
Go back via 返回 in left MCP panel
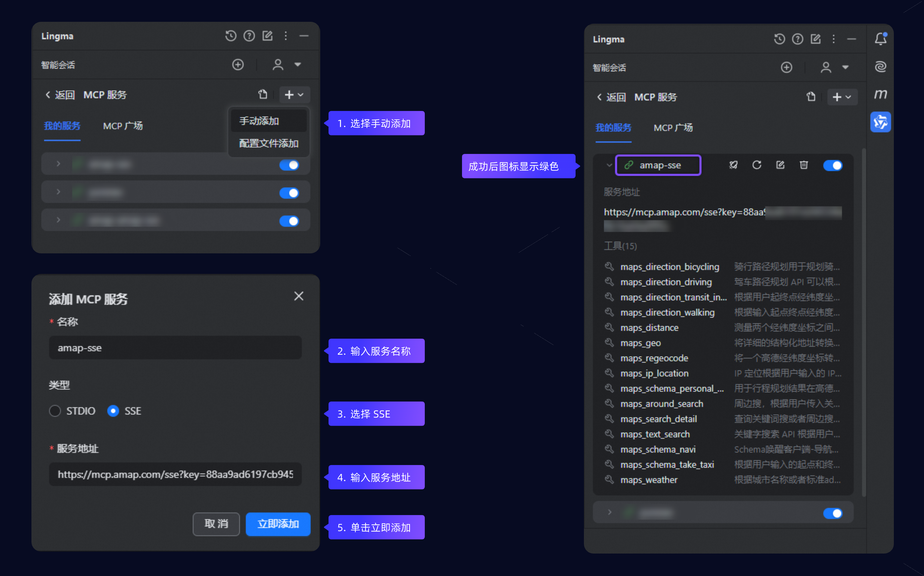pyautogui.click(x=60, y=95)
